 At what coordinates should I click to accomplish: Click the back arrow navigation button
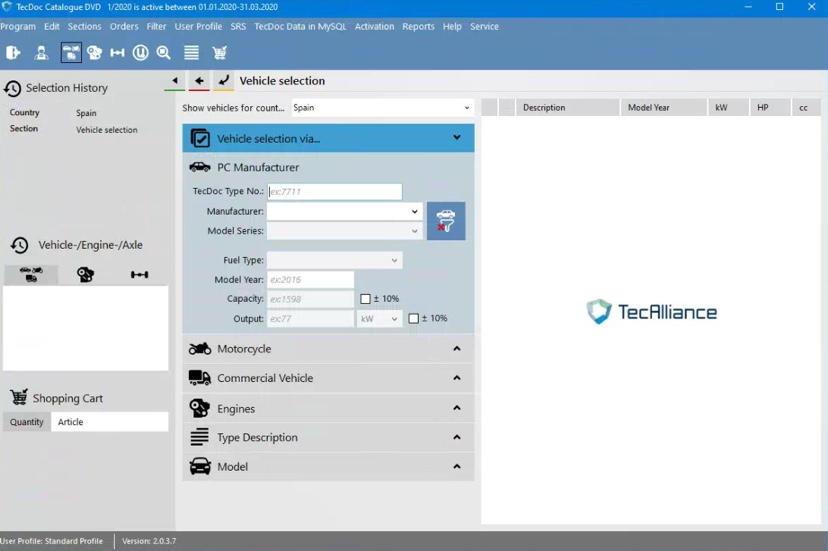tap(199, 81)
